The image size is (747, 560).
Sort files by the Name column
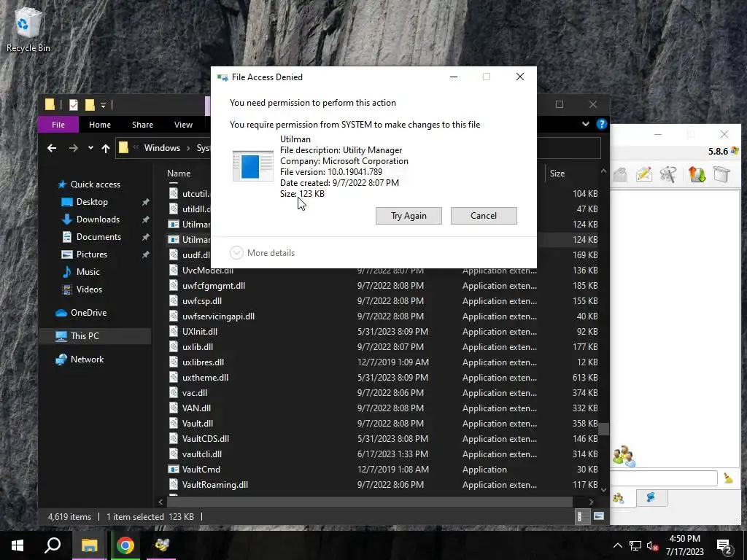(x=179, y=174)
